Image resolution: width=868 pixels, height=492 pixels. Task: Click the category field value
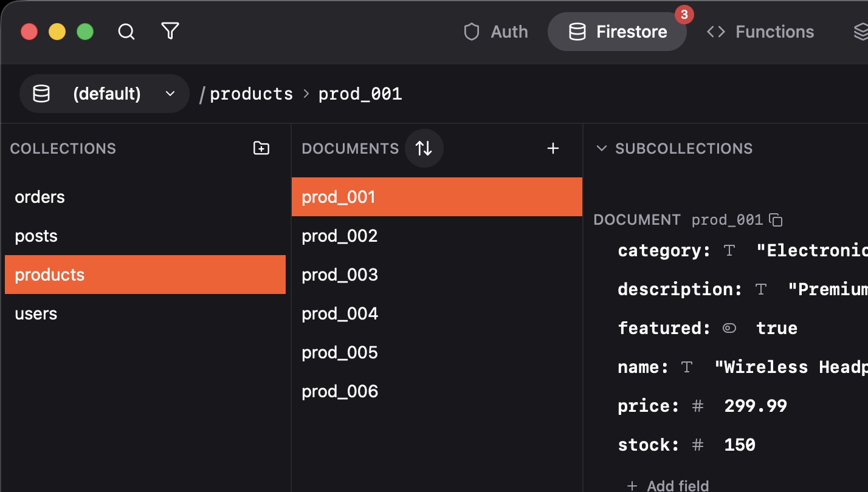point(812,251)
